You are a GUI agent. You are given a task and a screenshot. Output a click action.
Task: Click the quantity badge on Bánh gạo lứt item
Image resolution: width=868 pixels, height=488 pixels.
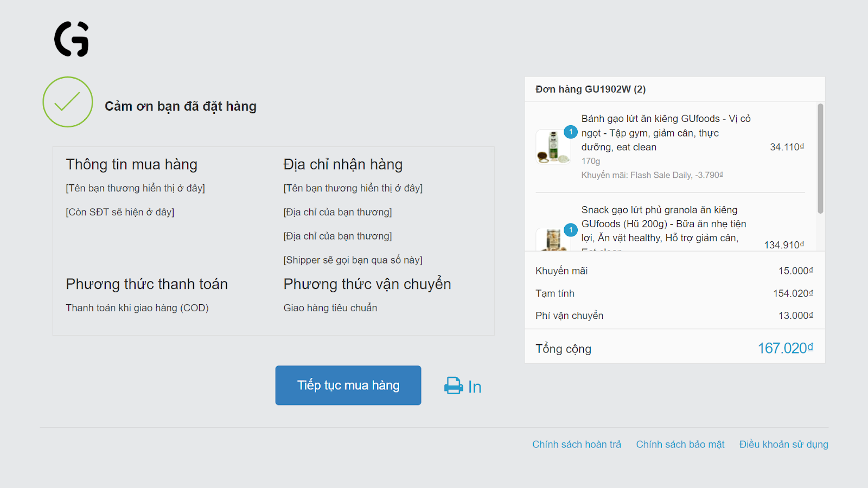click(x=571, y=132)
